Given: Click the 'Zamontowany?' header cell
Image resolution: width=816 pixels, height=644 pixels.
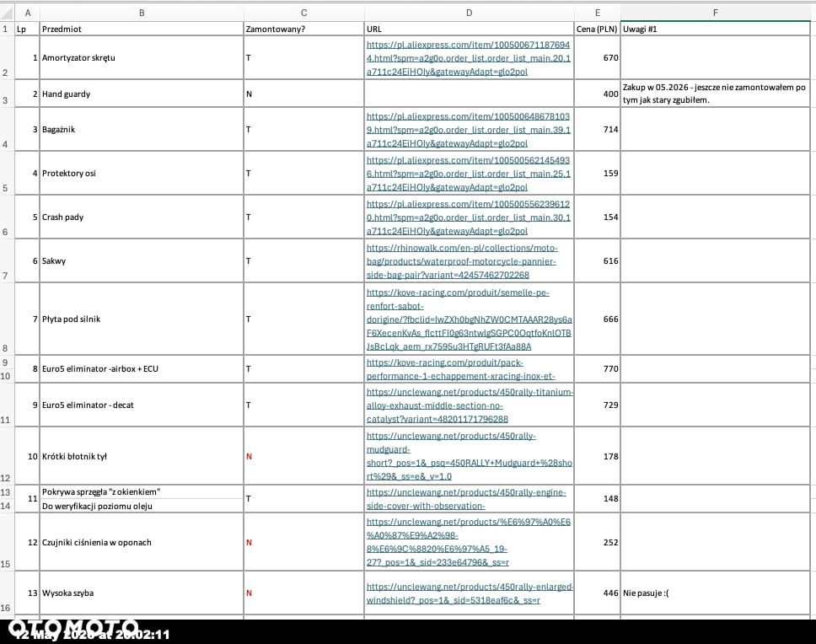Looking at the screenshot, I should click(x=304, y=30).
